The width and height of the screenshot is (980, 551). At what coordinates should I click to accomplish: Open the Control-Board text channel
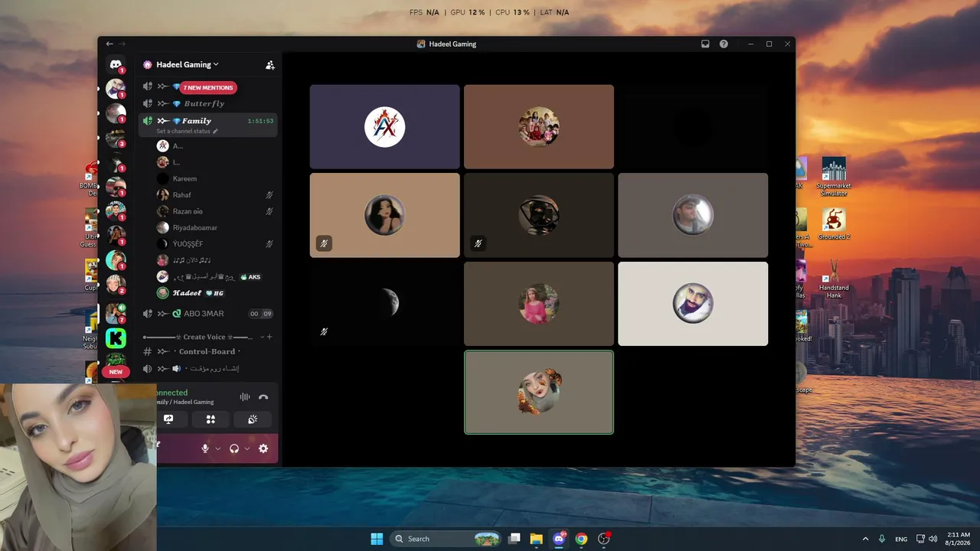207,351
